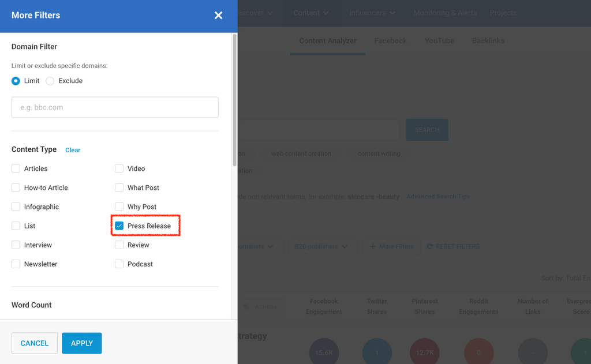
Task: Uncheck the Press Release checkbox
Action: tap(119, 226)
